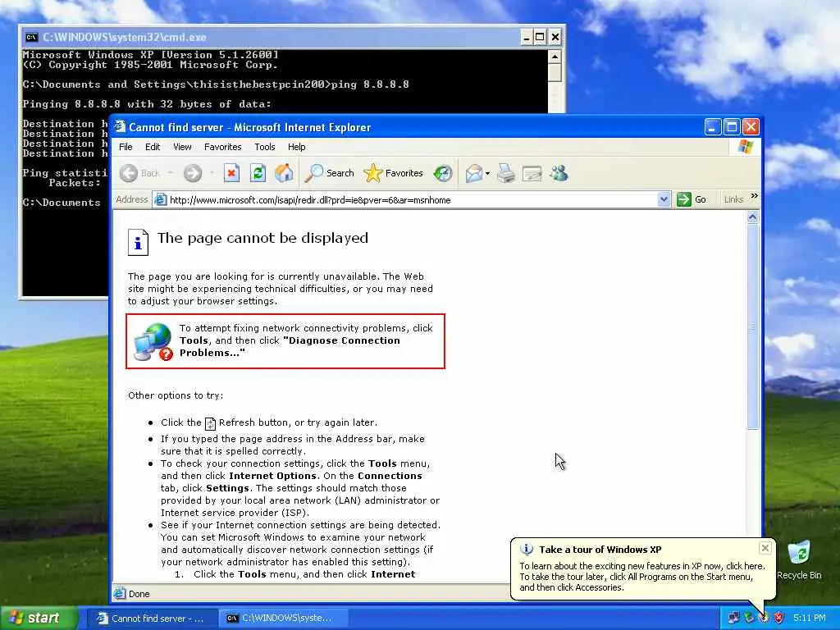The height and width of the screenshot is (630, 840).
Task: Click the IE page scrollbar up arrow
Action: click(753, 217)
